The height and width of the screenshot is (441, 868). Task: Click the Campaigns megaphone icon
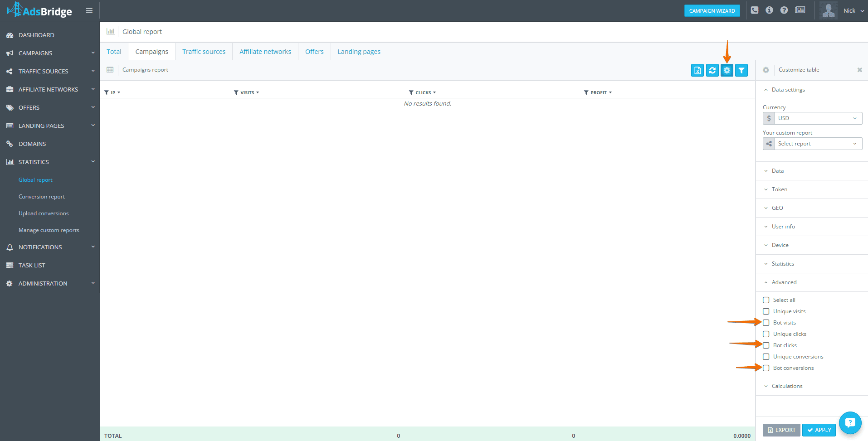10,53
